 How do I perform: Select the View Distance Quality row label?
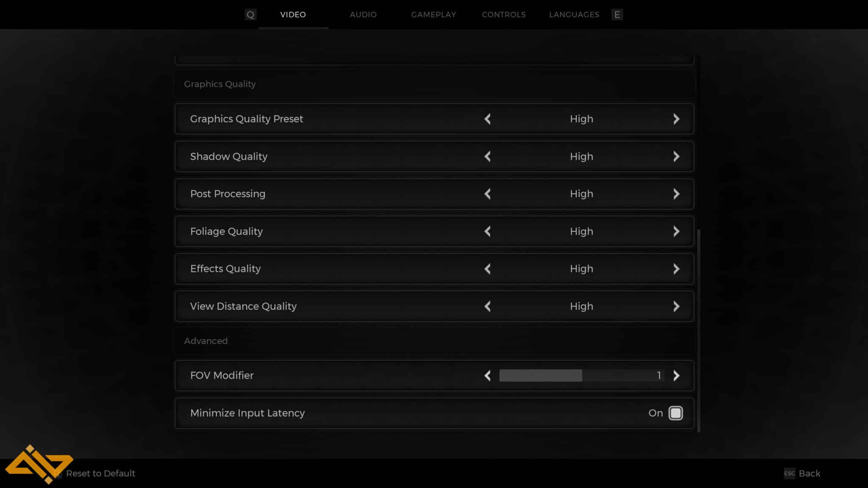pyautogui.click(x=243, y=306)
